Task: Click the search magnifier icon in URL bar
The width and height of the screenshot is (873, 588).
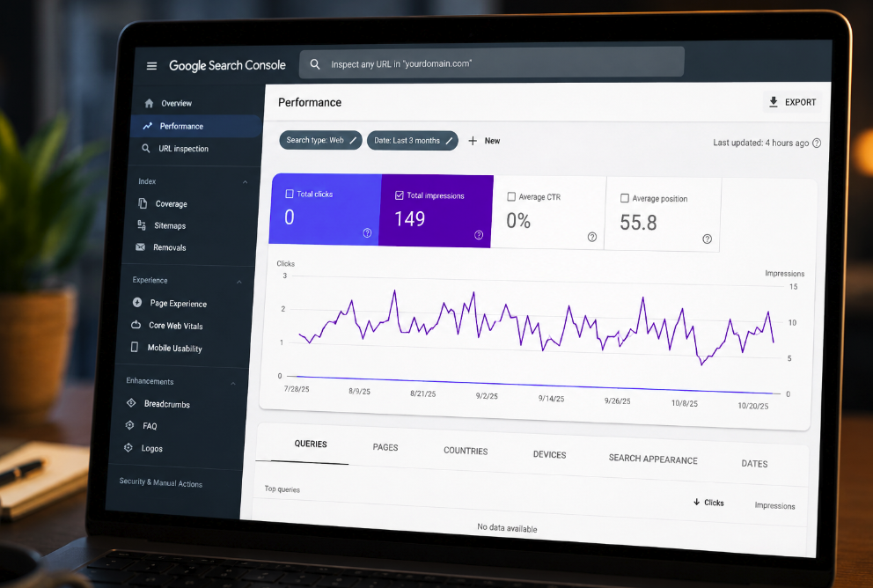Action: 315,64
